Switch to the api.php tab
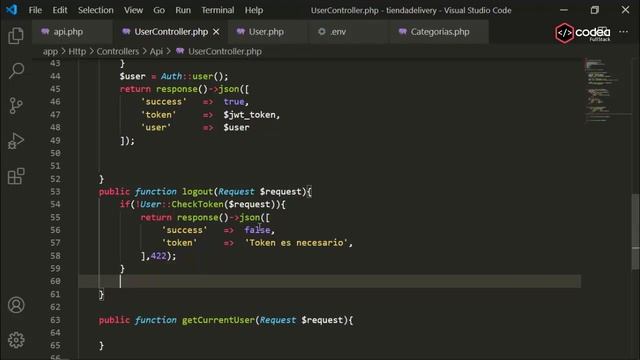Image resolution: width=640 pixels, height=360 pixels. 72,32
